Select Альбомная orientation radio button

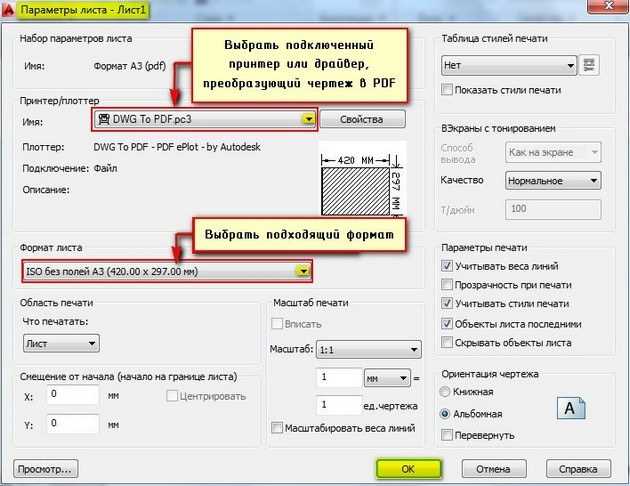pos(444,414)
